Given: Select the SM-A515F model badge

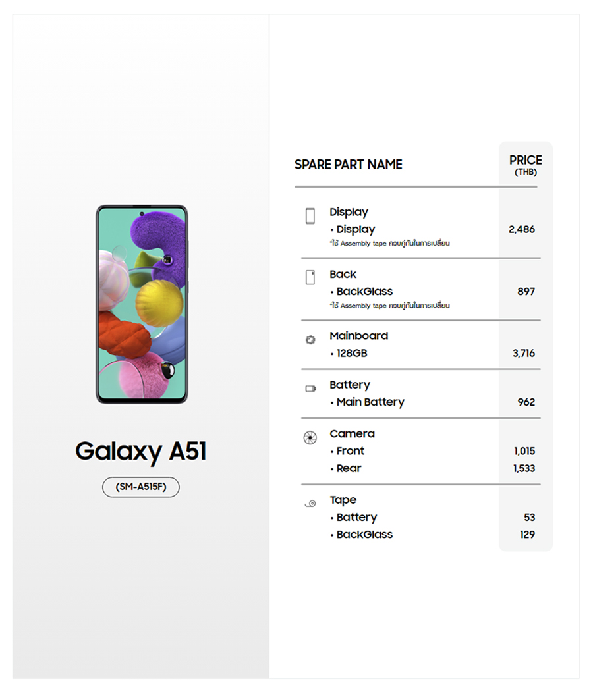Looking at the screenshot, I should point(141,487).
